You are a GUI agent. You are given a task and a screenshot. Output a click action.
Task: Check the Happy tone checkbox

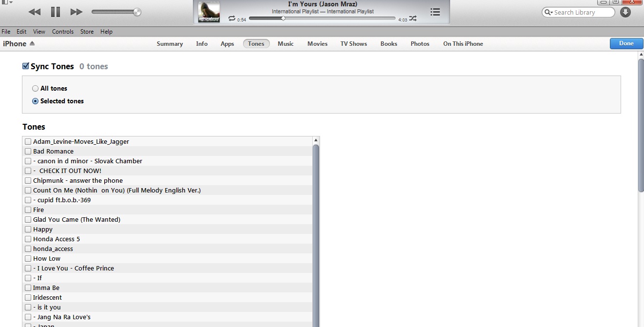(28, 230)
